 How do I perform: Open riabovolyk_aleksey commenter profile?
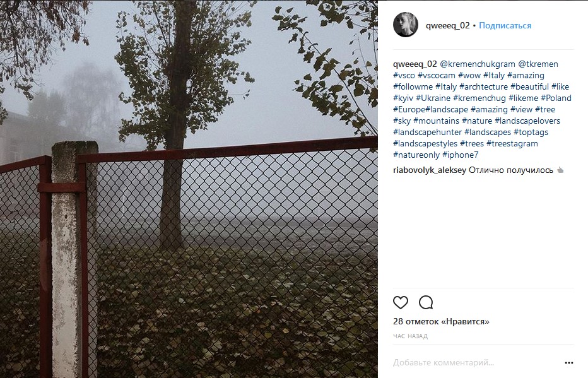click(x=430, y=170)
